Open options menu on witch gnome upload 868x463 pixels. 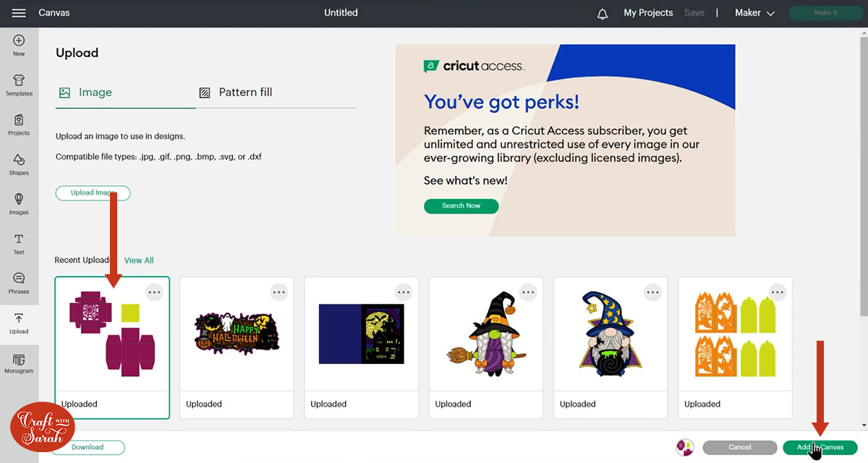[528, 292]
